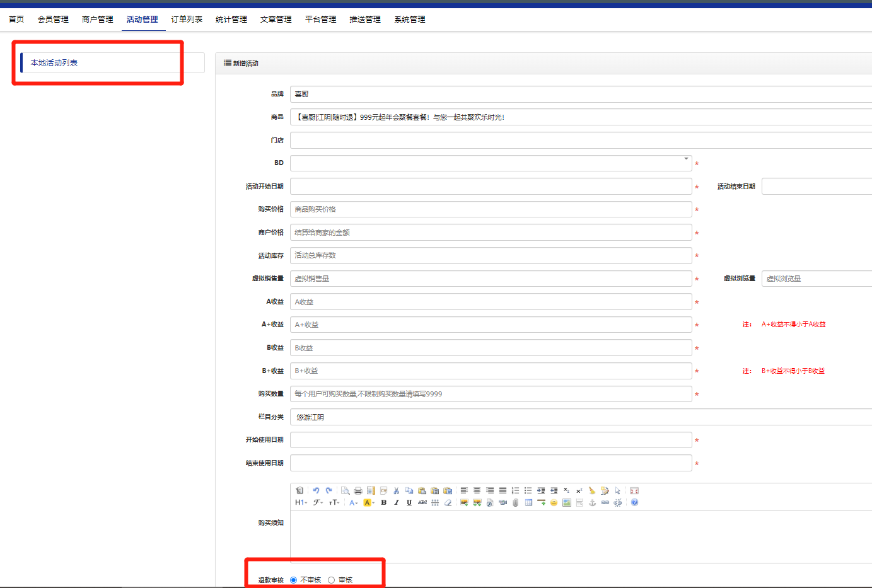Navigate to 推送管理
The height and width of the screenshot is (588, 872).
click(x=365, y=20)
